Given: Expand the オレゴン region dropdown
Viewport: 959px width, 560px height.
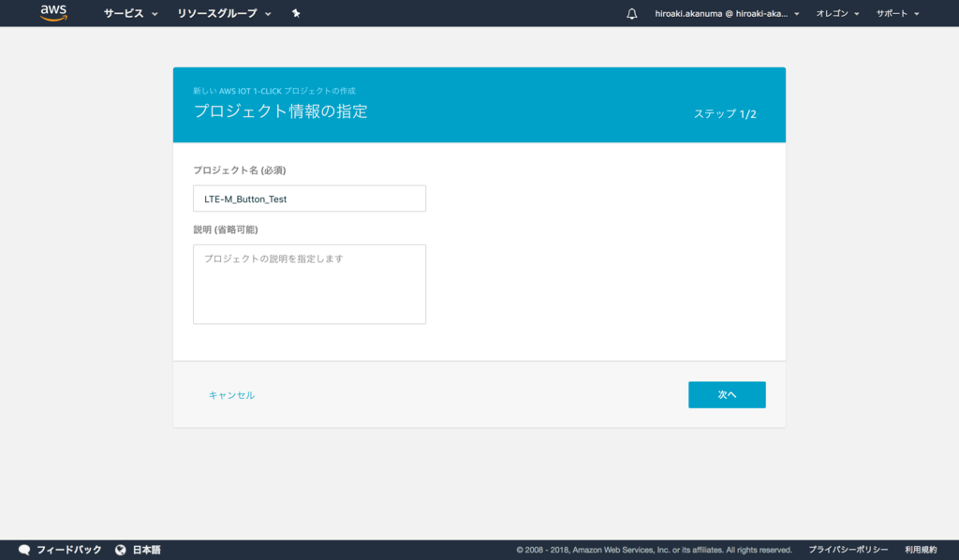Looking at the screenshot, I should pyautogui.click(x=836, y=13).
